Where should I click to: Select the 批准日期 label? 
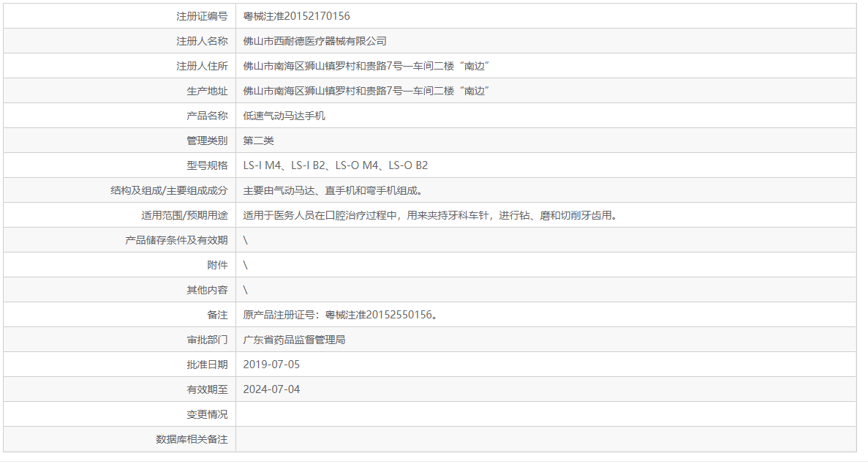coord(207,365)
